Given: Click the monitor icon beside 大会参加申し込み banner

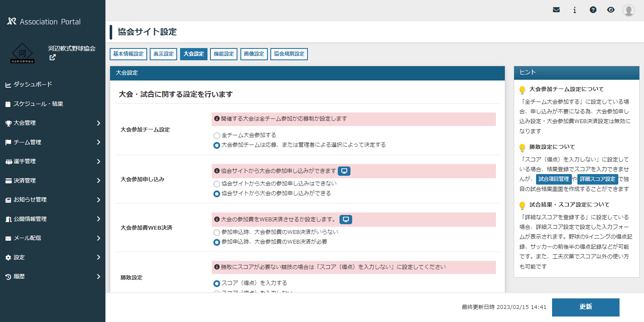Looking at the screenshot, I should [344, 171].
